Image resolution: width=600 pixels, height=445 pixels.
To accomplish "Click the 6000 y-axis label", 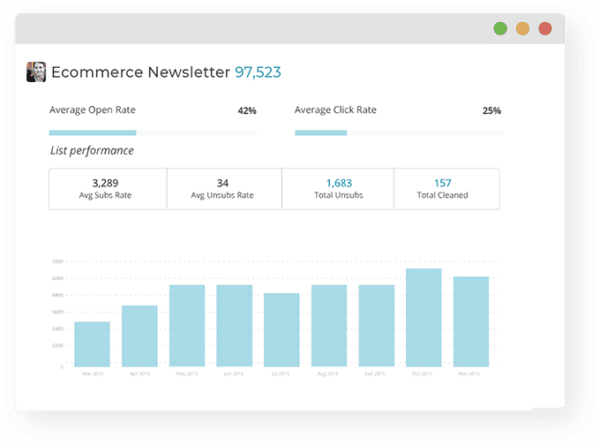I will coord(57,278).
